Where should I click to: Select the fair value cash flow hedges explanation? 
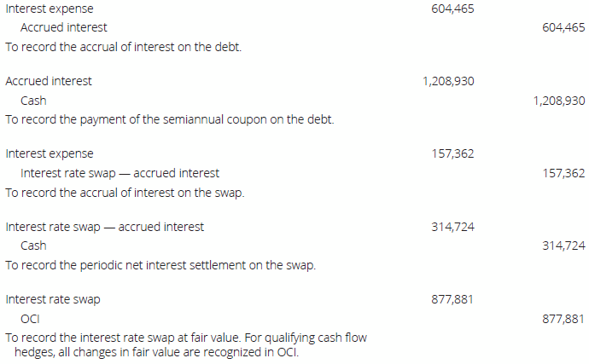coord(186,345)
